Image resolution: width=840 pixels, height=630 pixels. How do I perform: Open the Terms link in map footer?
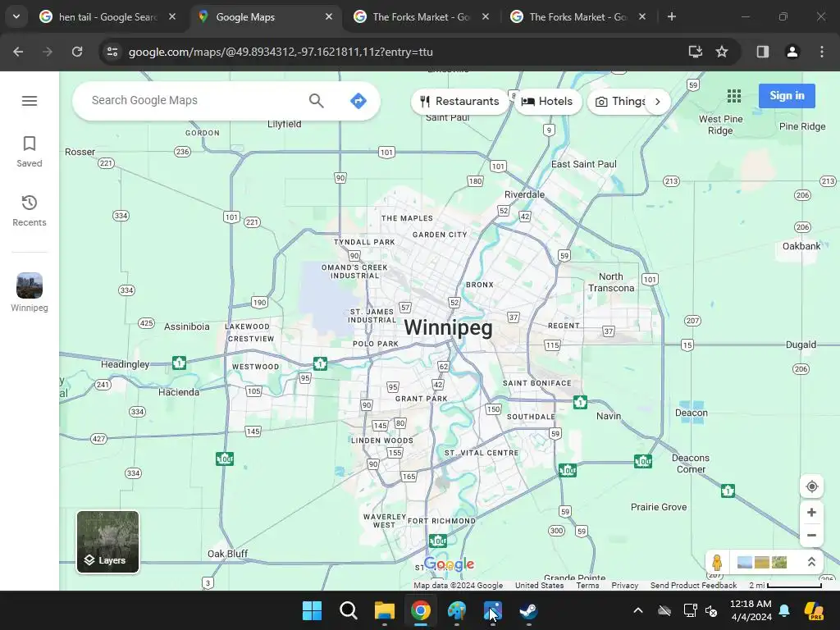[587, 586]
